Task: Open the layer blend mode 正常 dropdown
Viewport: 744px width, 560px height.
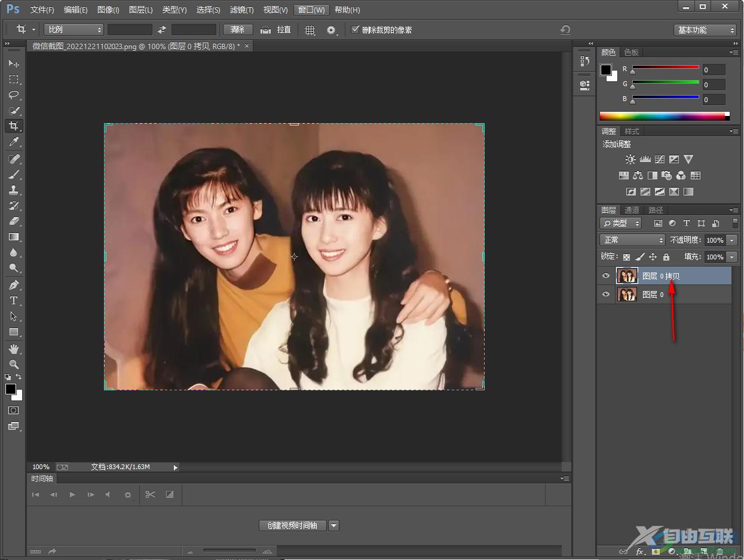Action: 632,240
